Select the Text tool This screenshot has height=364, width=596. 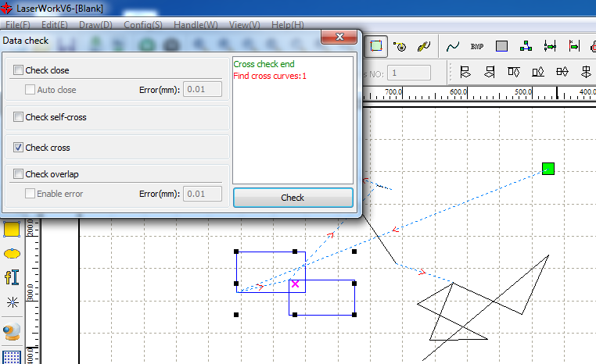coord(12,277)
